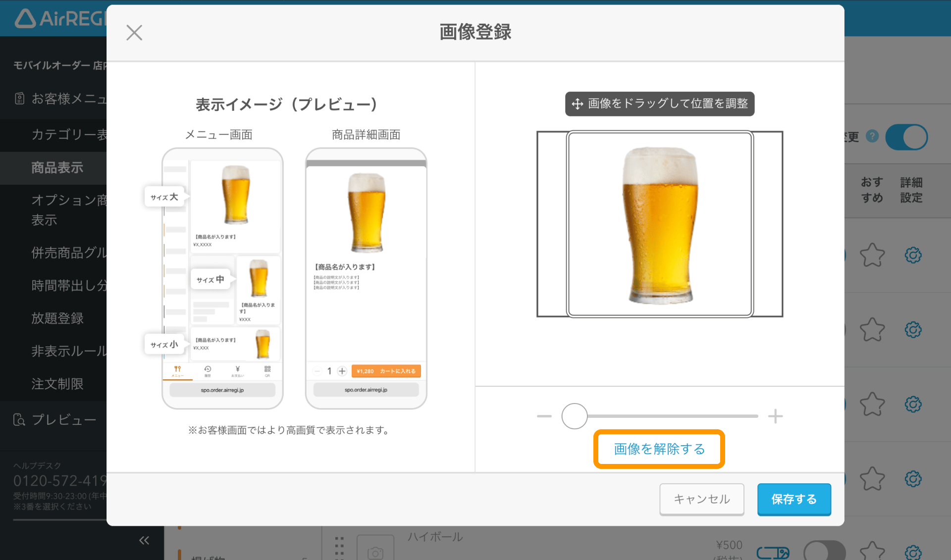Open 商品表示 in the sidebar
The height and width of the screenshot is (560, 951).
coord(57,168)
